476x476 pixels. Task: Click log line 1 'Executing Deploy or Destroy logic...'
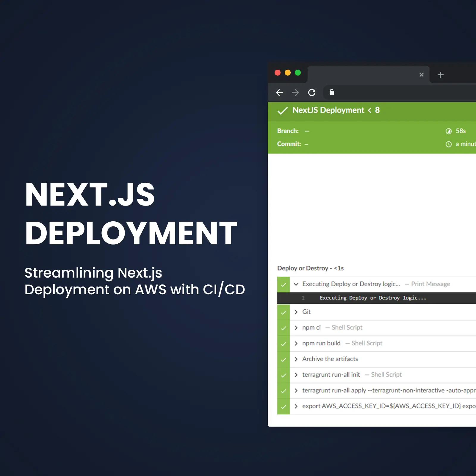pyautogui.click(x=373, y=298)
